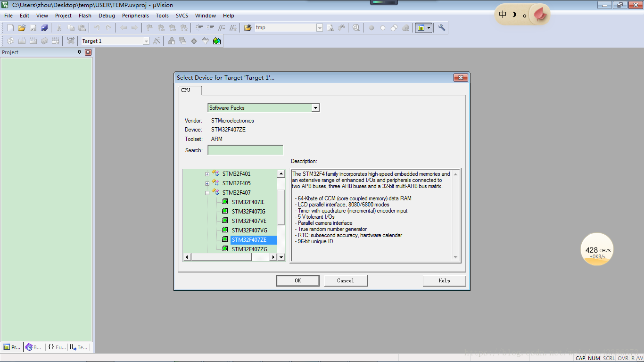
Task: Click the Paste clipboard icon
Action: (x=82, y=28)
